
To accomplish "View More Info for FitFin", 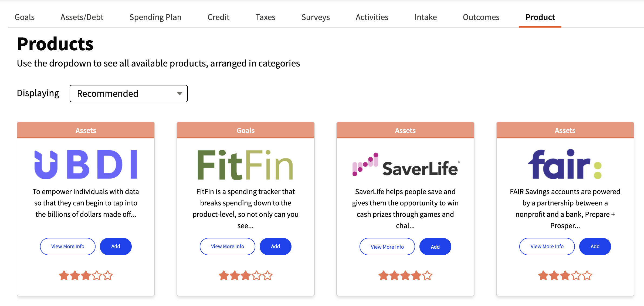I will point(228,246).
